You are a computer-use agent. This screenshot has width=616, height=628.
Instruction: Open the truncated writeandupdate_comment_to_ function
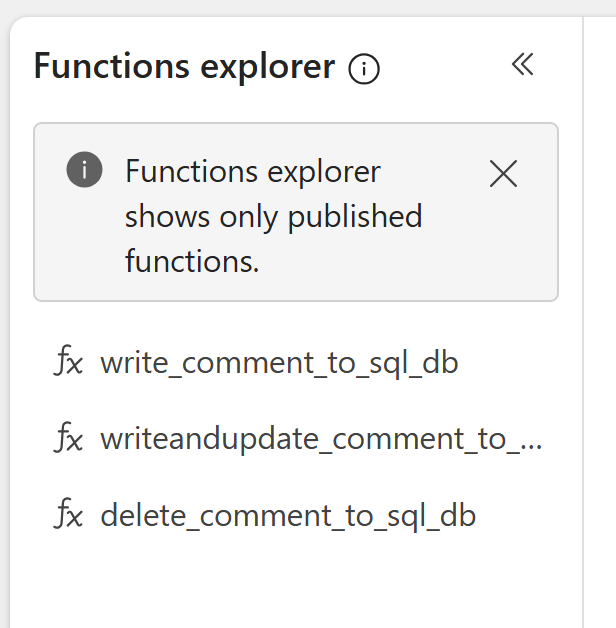(x=320, y=439)
